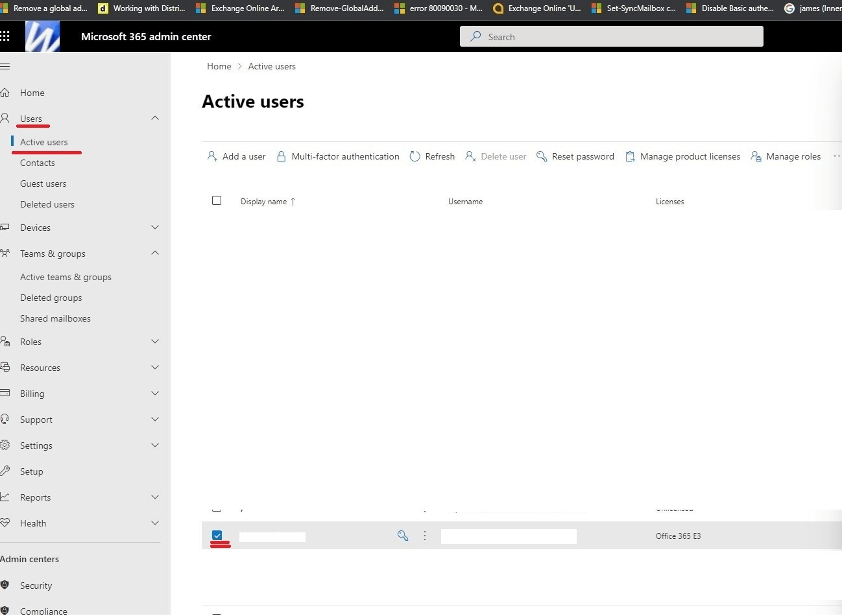Click the Reset password button

(x=575, y=156)
